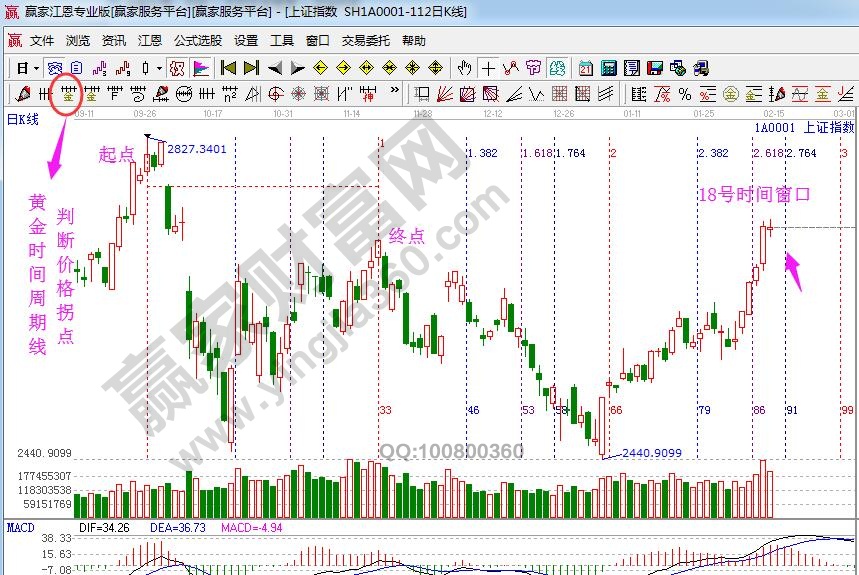The width and height of the screenshot is (859, 575).
Task: Click the 2.618 time line marker
Action: 766,153
